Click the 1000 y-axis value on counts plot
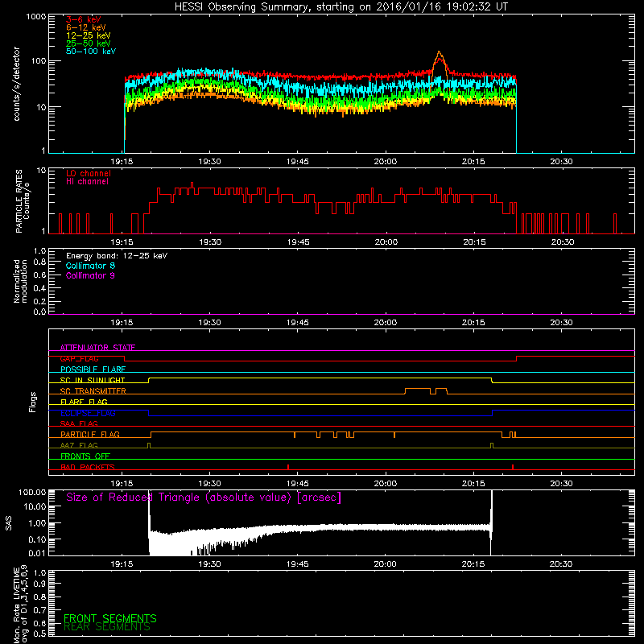Viewport: 644px width, 644px height. coord(36,17)
